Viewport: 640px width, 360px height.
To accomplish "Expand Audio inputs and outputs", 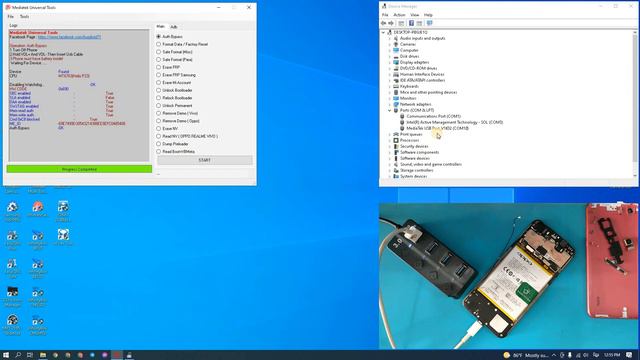I will tap(389, 38).
